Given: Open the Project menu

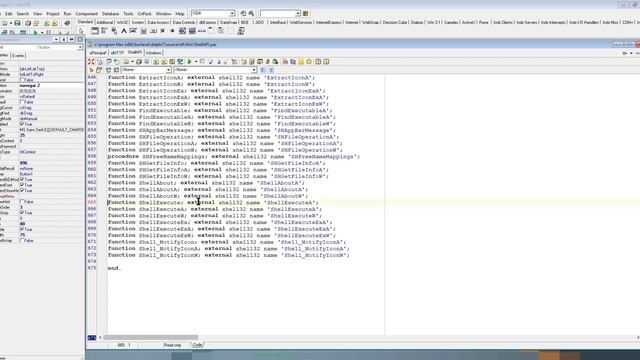Looking at the screenshot, I should click(53, 13).
